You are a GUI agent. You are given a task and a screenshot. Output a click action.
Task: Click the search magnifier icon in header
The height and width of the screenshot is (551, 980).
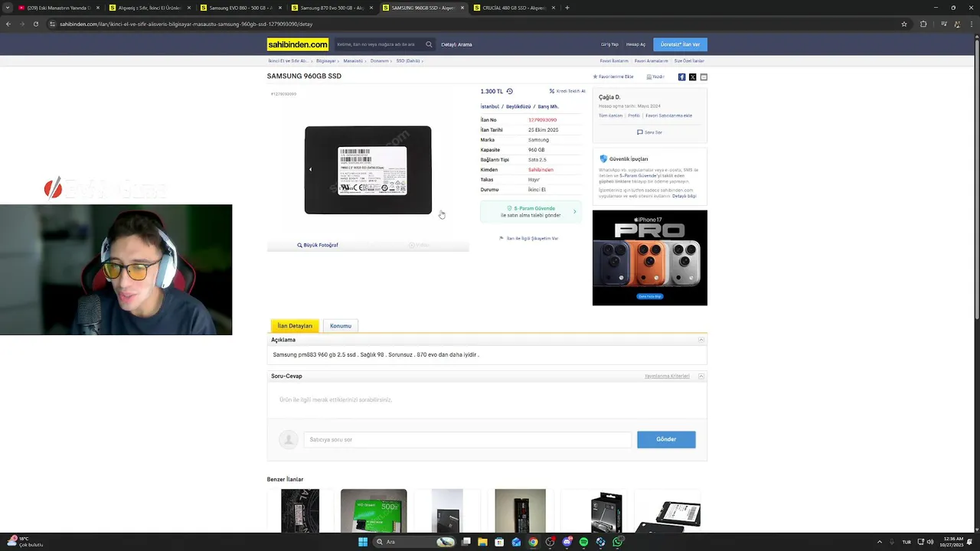point(429,44)
